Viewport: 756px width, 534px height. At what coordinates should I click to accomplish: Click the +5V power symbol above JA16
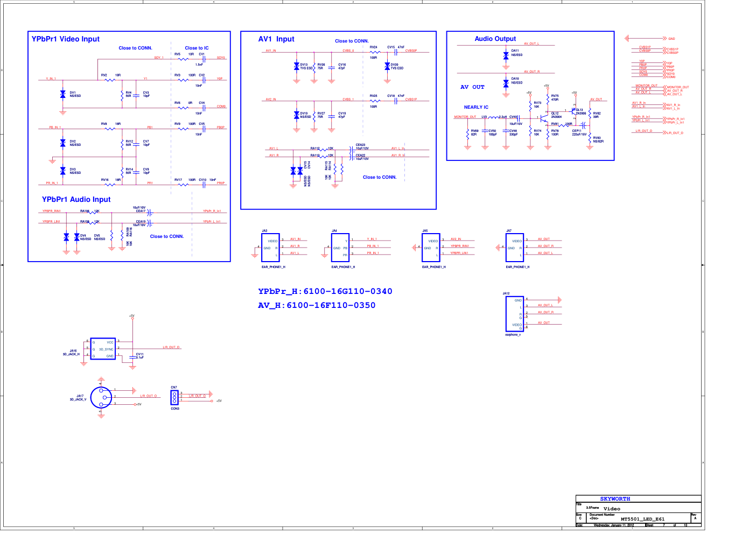pyautogui.click(x=132, y=317)
